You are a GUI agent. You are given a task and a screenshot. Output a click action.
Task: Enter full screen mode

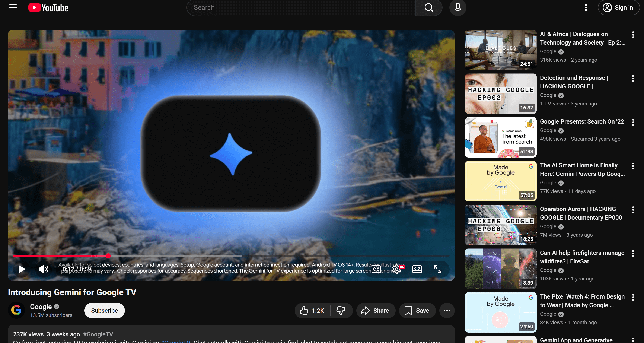(437, 269)
